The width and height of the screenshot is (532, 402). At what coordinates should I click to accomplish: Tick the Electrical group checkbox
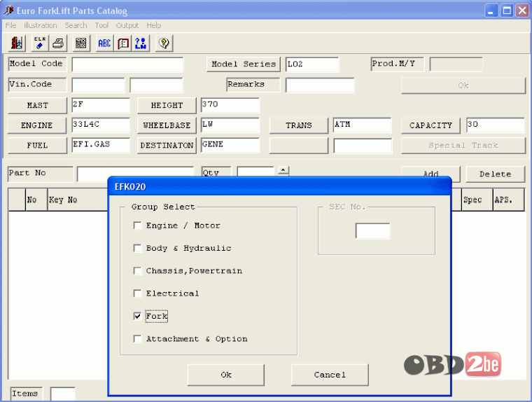[x=137, y=293]
